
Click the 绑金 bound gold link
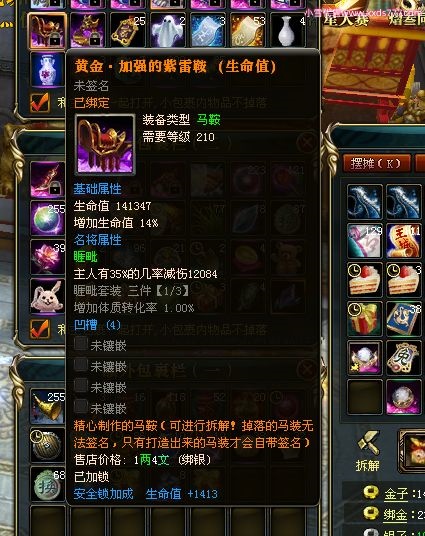pyautogui.click(x=396, y=514)
